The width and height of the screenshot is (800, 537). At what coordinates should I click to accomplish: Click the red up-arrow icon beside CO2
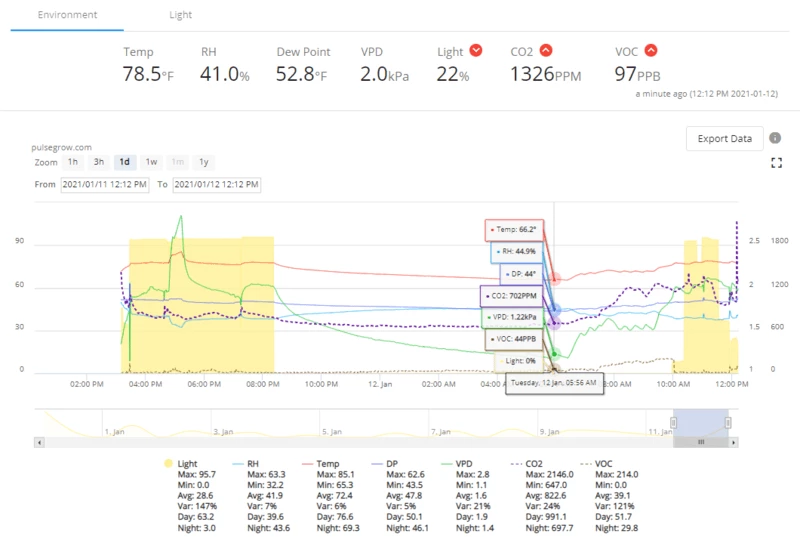pyautogui.click(x=545, y=51)
